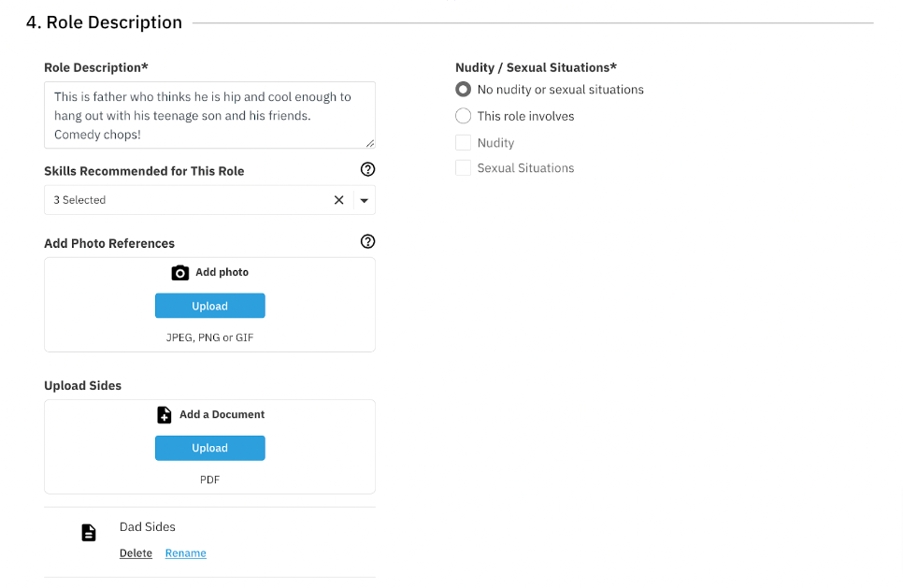
Task: Select No nudity or sexual situations
Action: [x=463, y=89]
